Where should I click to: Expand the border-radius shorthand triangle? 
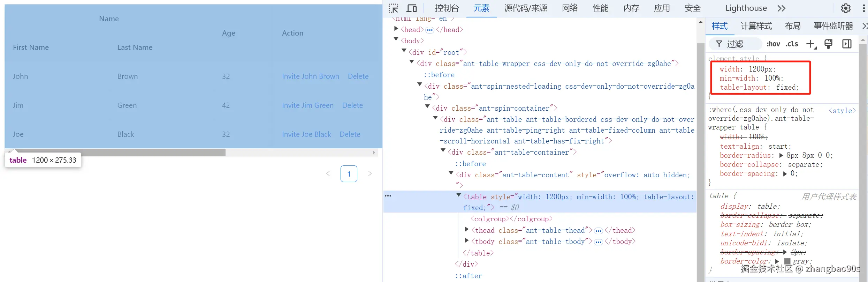click(781, 155)
